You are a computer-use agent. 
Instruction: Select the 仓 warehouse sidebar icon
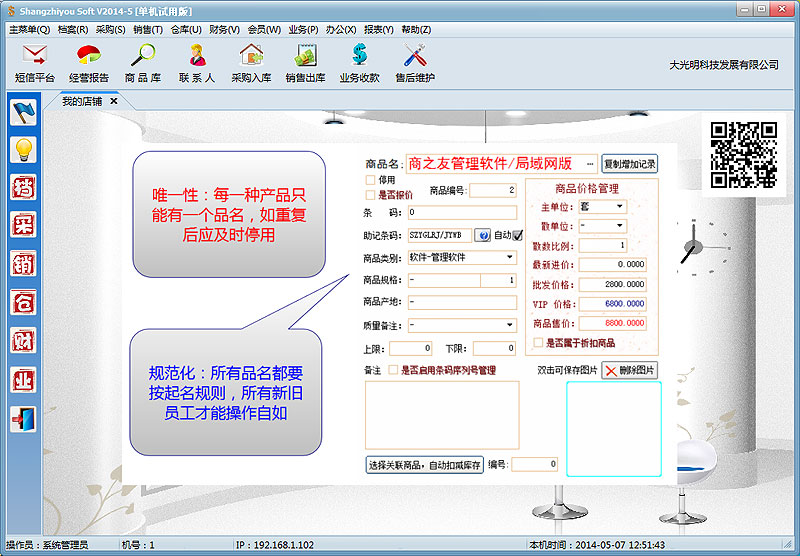[23, 302]
